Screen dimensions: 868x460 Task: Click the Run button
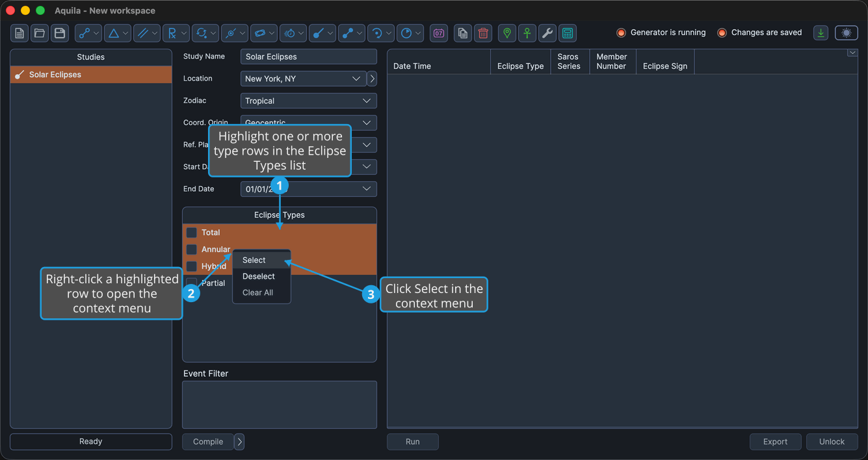click(413, 442)
